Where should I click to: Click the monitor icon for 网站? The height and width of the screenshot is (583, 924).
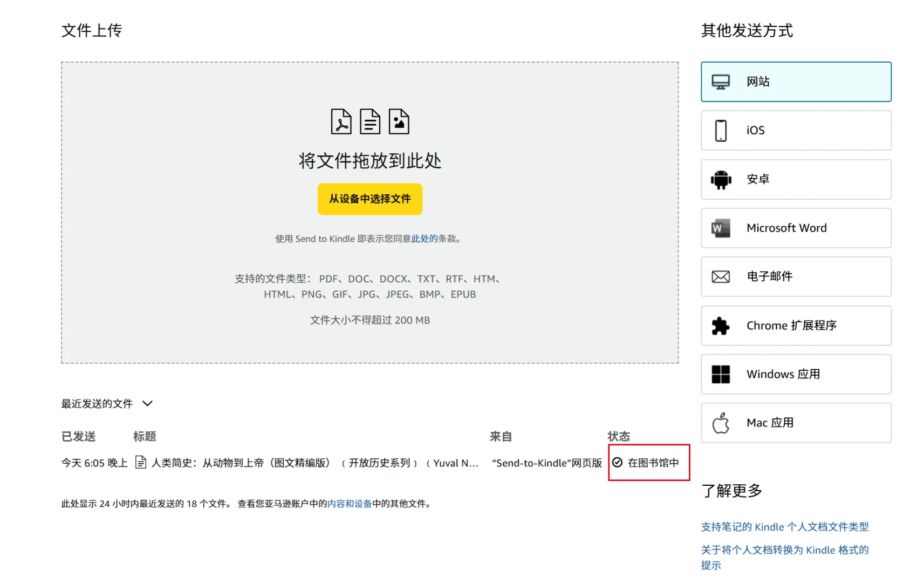tap(721, 82)
